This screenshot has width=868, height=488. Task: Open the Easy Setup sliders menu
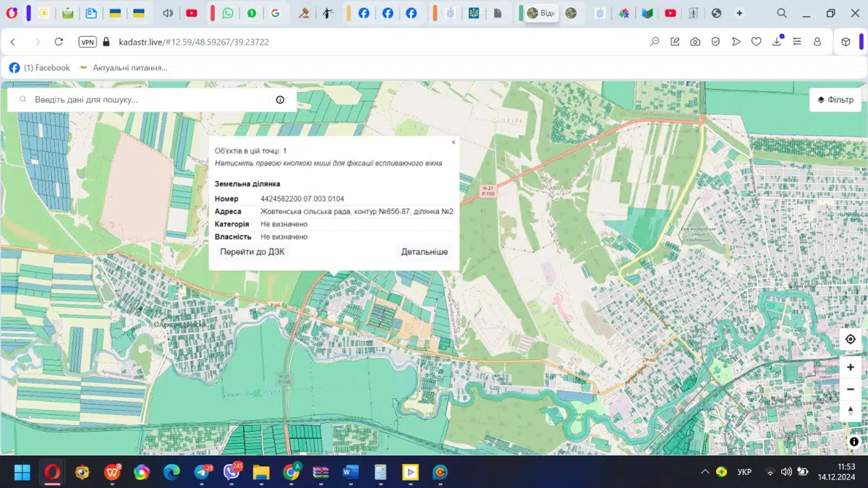(x=797, y=42)
